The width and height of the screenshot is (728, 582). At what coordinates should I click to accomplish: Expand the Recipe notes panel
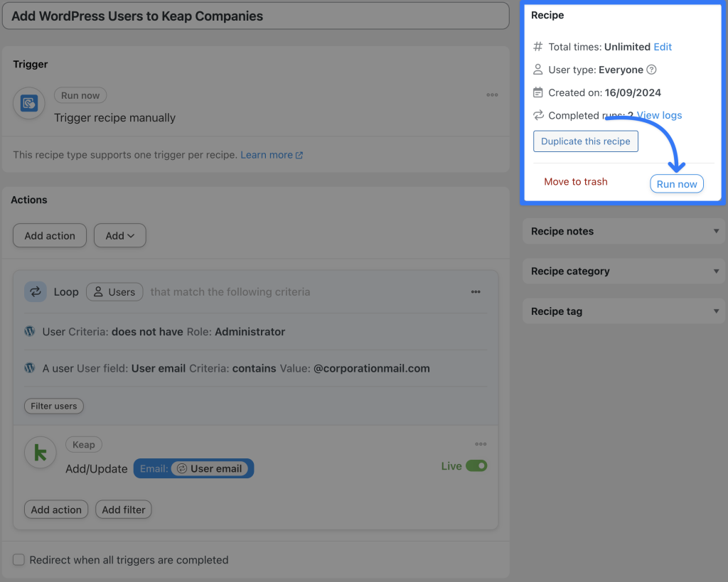(x=623, y=231)
